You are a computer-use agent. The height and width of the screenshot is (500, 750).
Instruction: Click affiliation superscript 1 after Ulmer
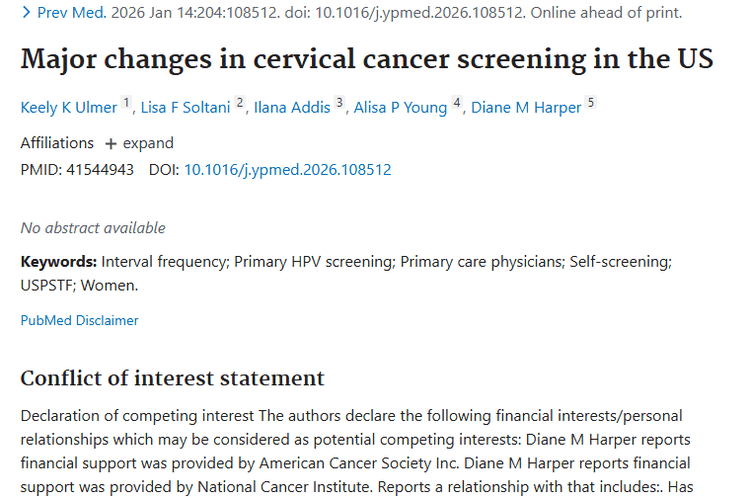[x=127, y=103]
